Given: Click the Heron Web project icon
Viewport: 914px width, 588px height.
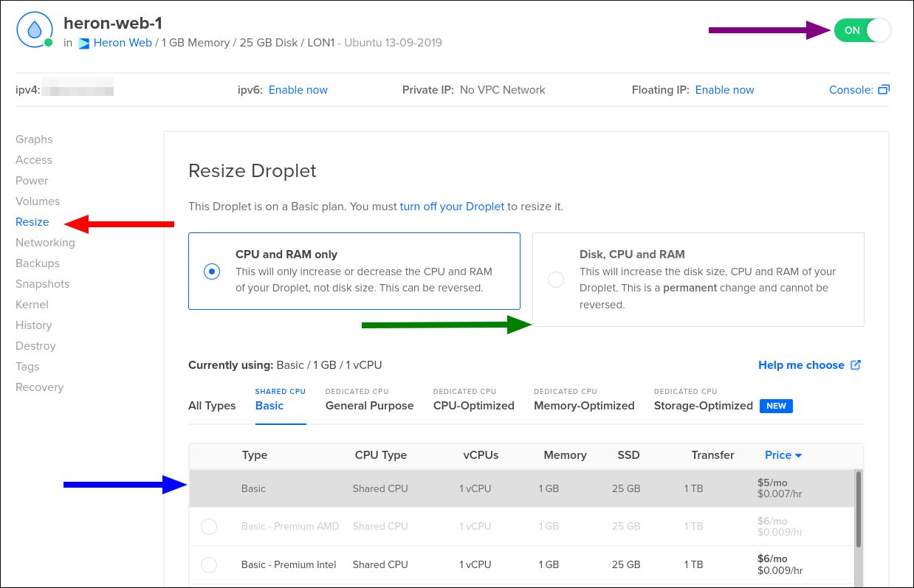Looking at the screenshot, I should pyautogui.click(x=83, y=44).
